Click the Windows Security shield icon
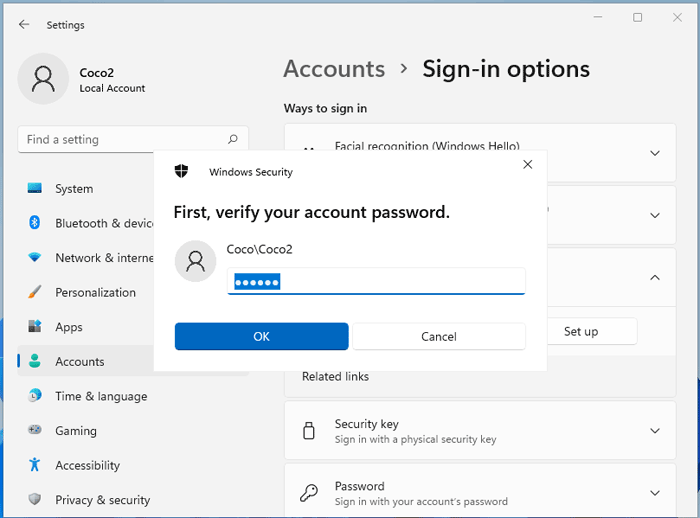 pyautogui.click(x=181, y=171)
